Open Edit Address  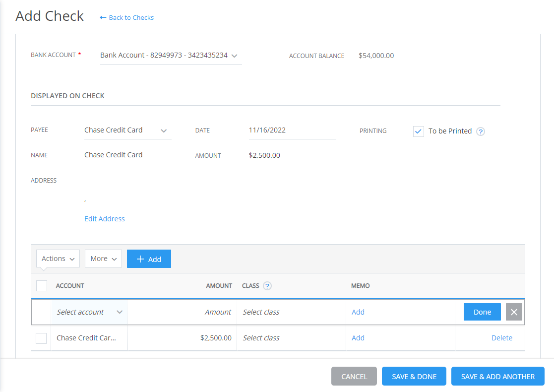[x=105, y=218]
